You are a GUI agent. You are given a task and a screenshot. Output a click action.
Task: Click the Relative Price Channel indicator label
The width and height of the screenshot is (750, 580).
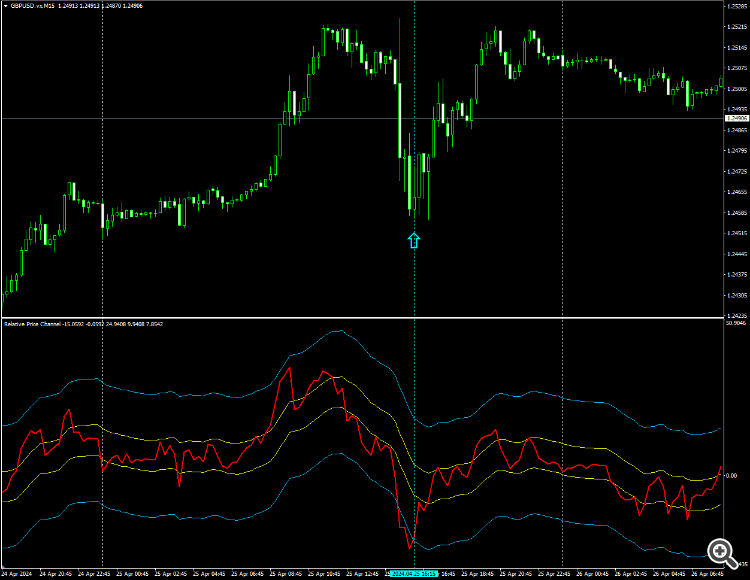pyautogui.click(x=32, y=324)
